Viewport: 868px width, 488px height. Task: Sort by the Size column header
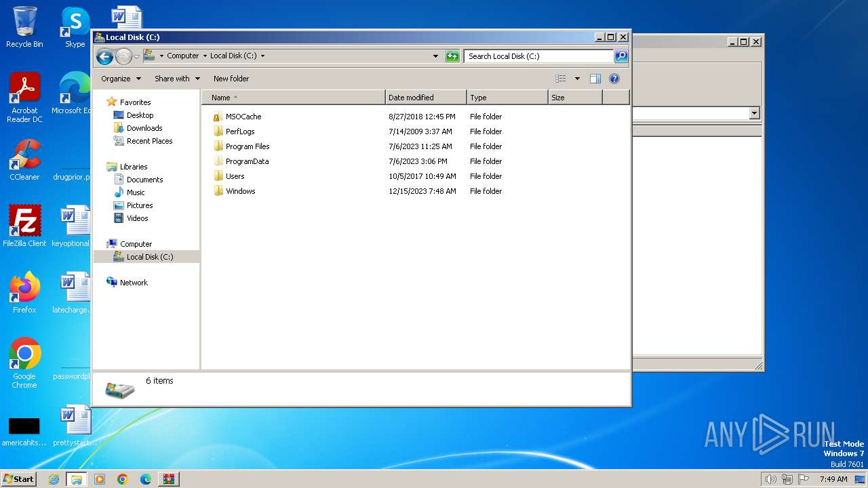[x=575, y=98]
